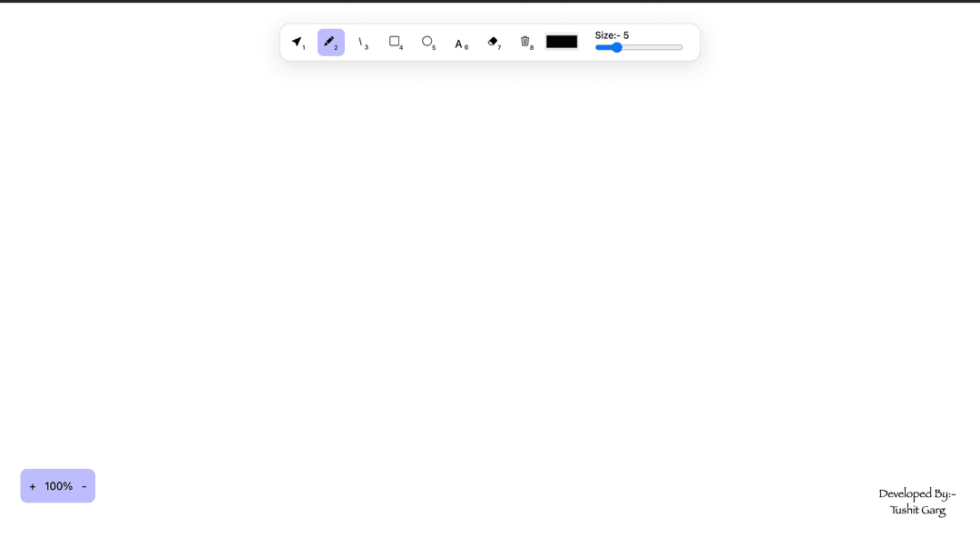Click the "Developed By:-" credit text
This screenshot has width=980, height=537.
click(x=917, y=494)
